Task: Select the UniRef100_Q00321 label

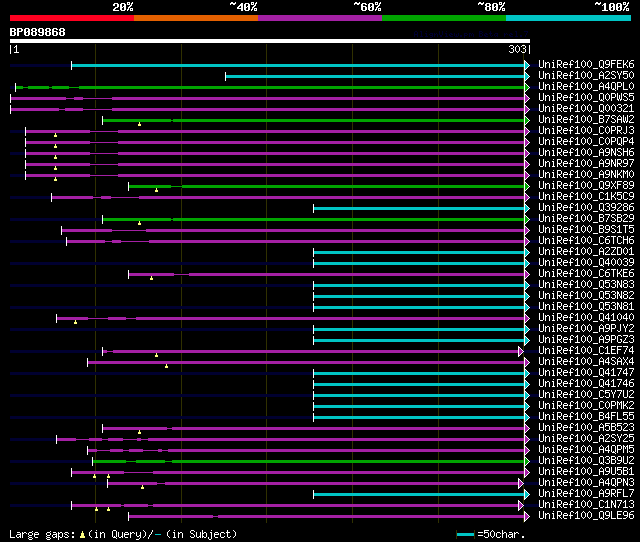Action: pyautogui.click(x=586, y=109)
